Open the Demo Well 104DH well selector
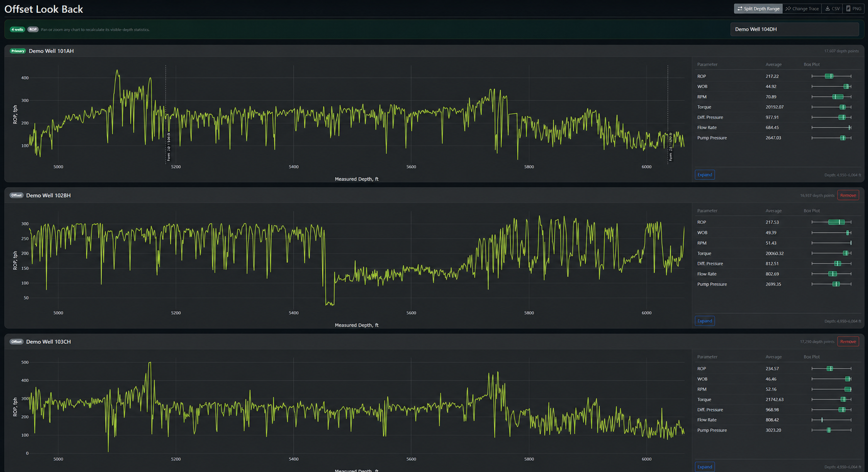This screenshot has width=868, height=472. (794, 29)
